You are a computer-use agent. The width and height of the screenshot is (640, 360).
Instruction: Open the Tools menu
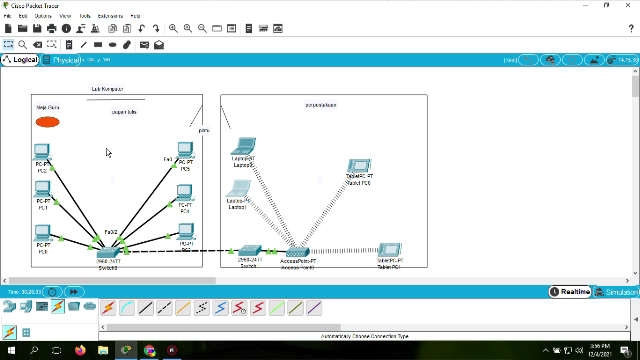(84, 16)
